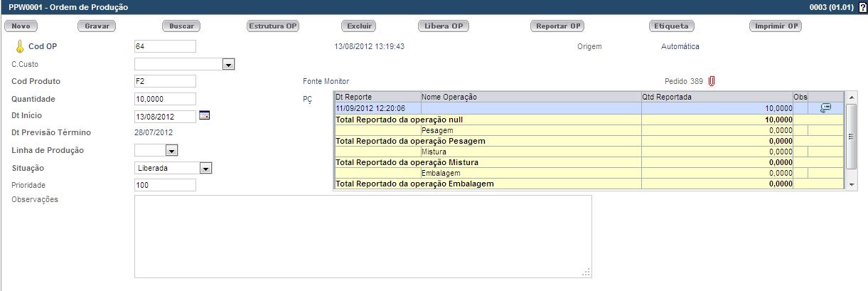Open the Linha de Produção dropdown
The image size is (868, 291).
pyautogui.click(x=171, y=151)
